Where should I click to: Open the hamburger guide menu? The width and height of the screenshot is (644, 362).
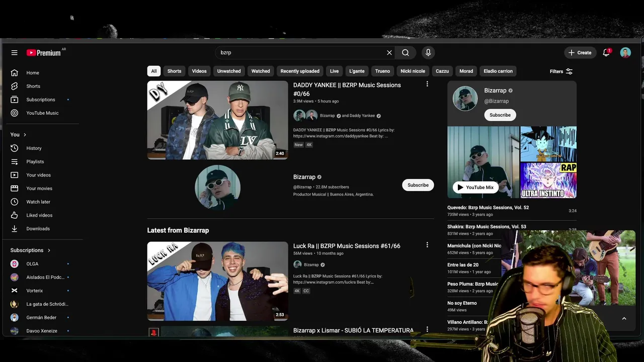point(14,52)
